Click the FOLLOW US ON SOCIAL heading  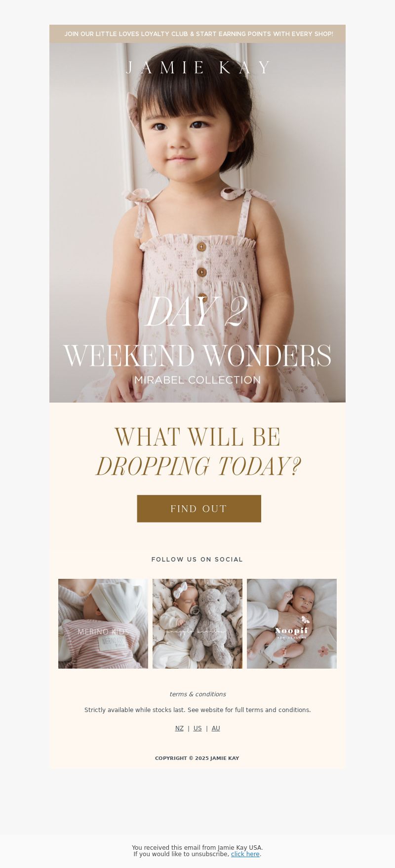[x=197, y=560]
